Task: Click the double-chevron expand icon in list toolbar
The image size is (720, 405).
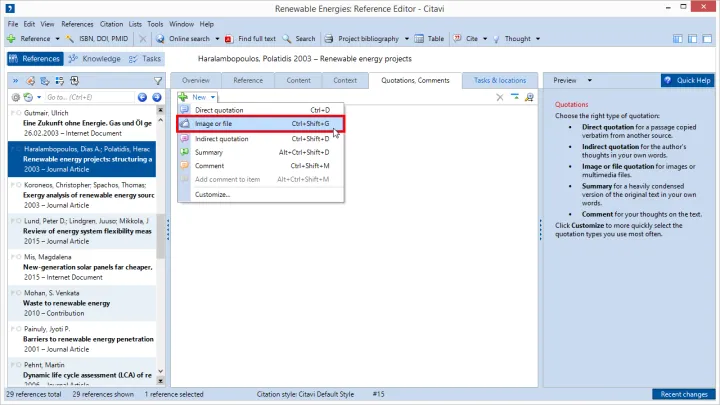Action: (15, 81)
